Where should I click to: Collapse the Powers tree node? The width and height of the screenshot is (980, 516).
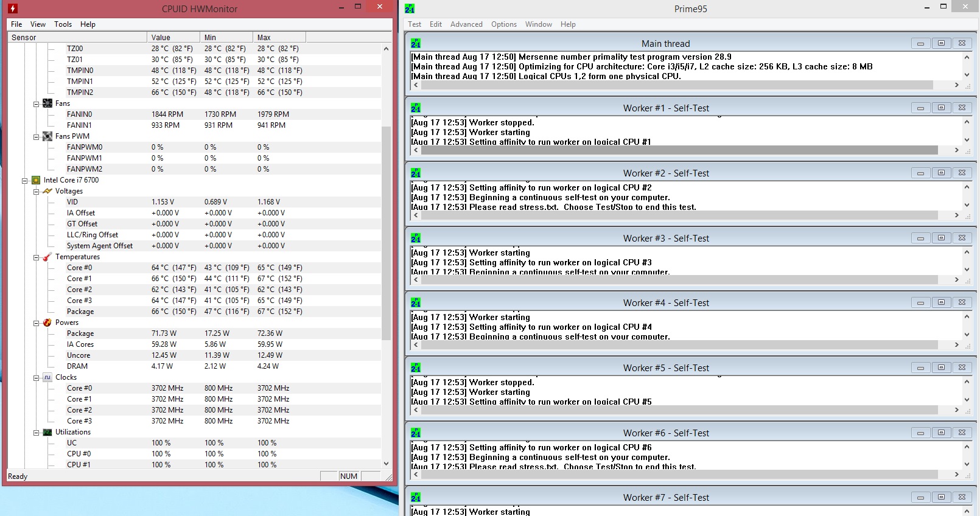click(x=36, y=322)
